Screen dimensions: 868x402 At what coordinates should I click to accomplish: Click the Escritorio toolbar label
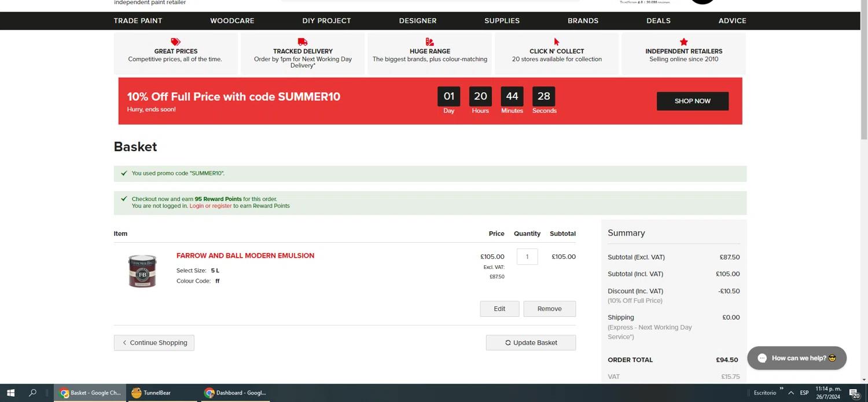click(x=764, y=393)
